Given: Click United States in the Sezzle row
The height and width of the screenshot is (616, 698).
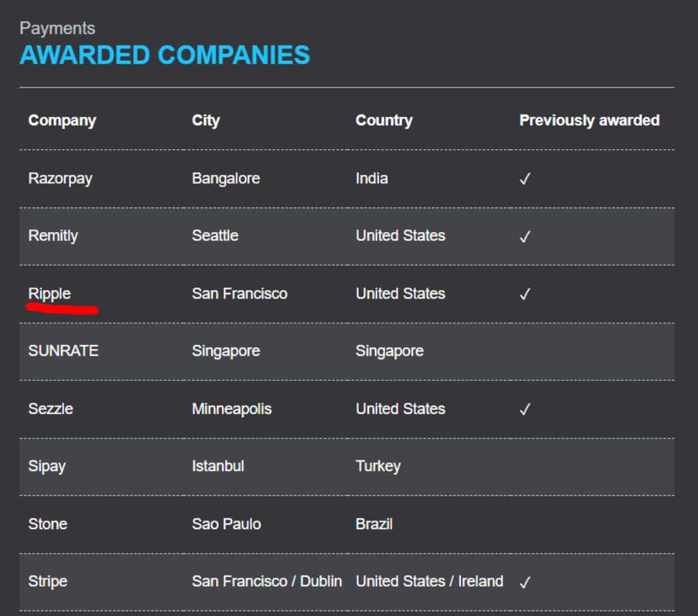Looking at the screenshot, I should 400,408.
